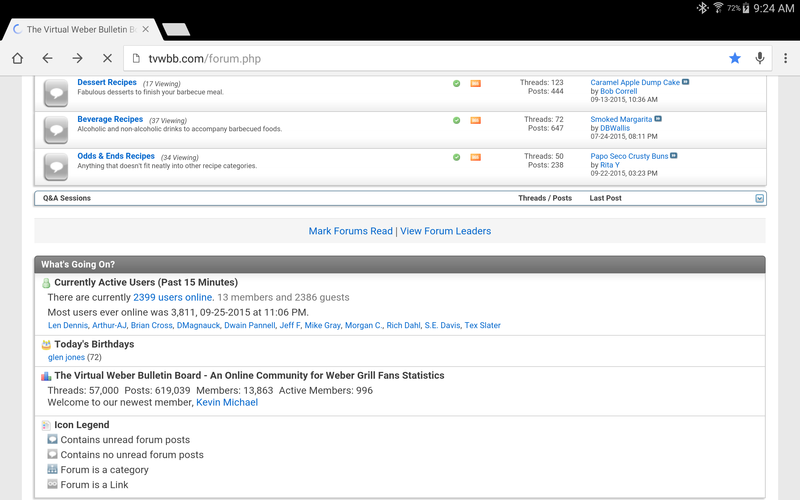This screenshot has width=800, height=500.
Task: Tap the microphone voice search icon
Action: (760, 58)
